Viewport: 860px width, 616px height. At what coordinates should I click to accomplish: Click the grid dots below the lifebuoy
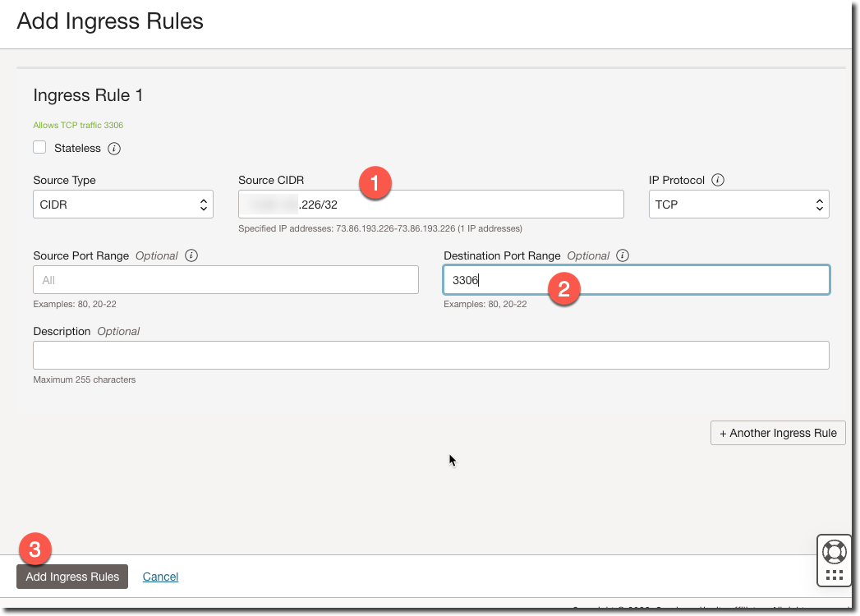click(834, 575)
